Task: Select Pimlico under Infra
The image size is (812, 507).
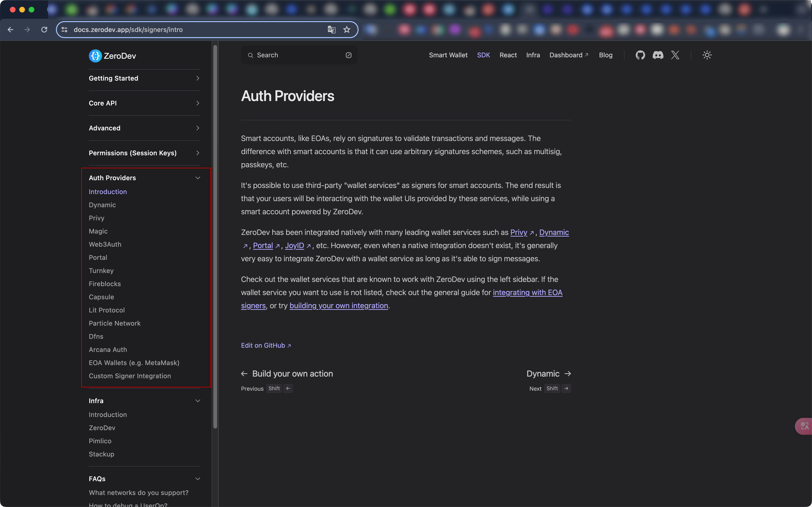Action: coord(100,441)
